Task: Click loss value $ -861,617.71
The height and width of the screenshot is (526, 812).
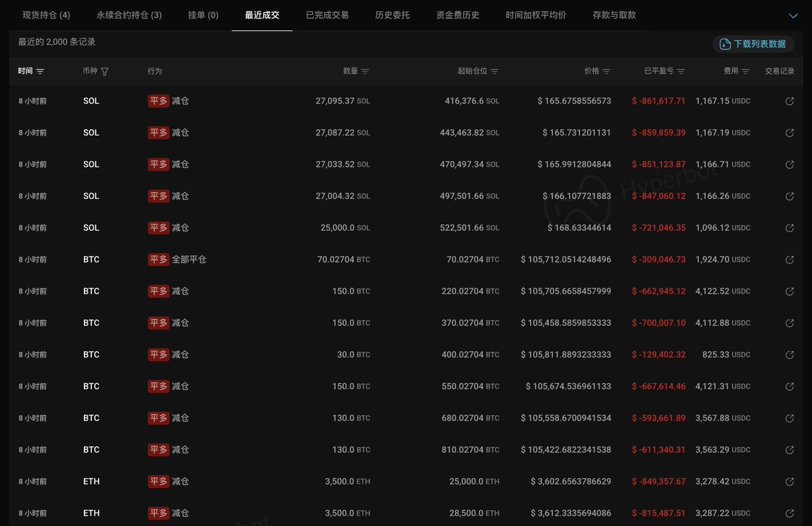Action: (658, 101)
